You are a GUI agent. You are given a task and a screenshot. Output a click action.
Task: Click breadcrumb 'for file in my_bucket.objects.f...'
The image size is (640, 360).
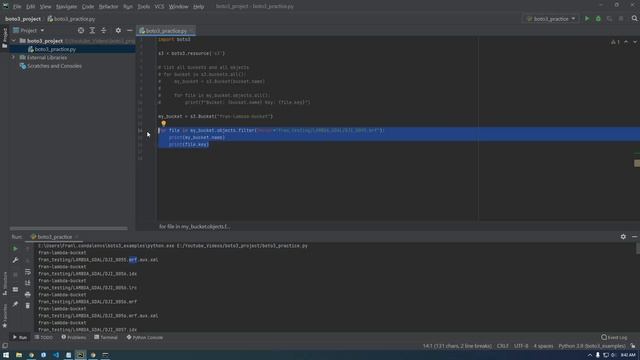[x=195, y=227]
